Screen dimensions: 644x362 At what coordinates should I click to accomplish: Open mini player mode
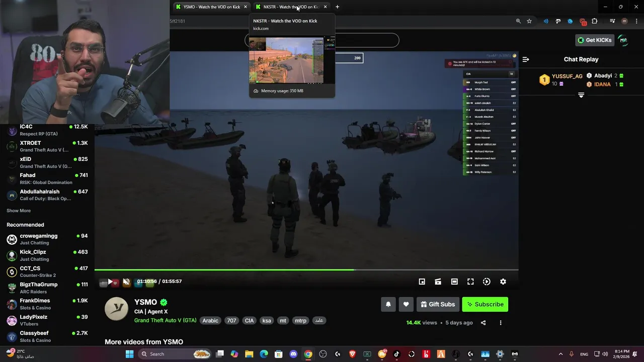(422, 282)
